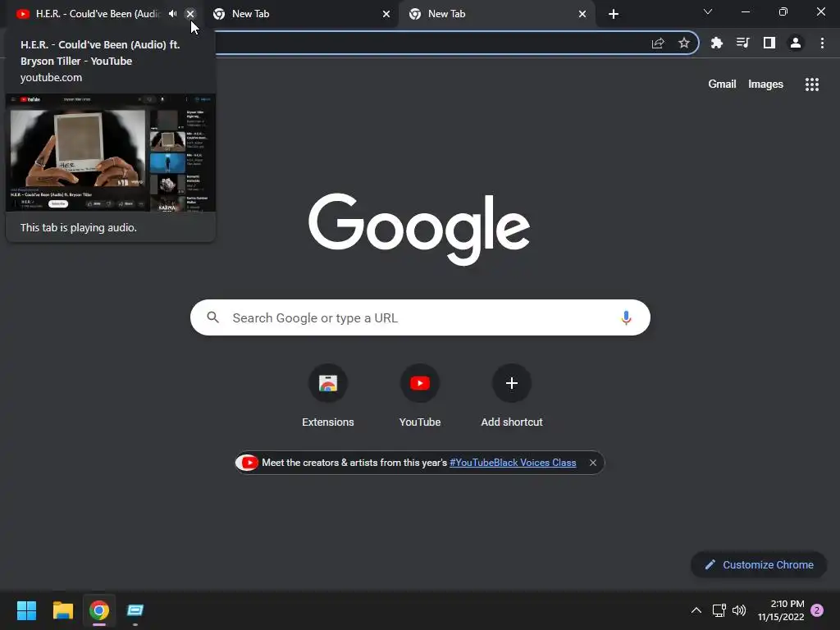Open the tab search dropdown chevron
This screenshot has height=630, width=840.
click(708, 11)
